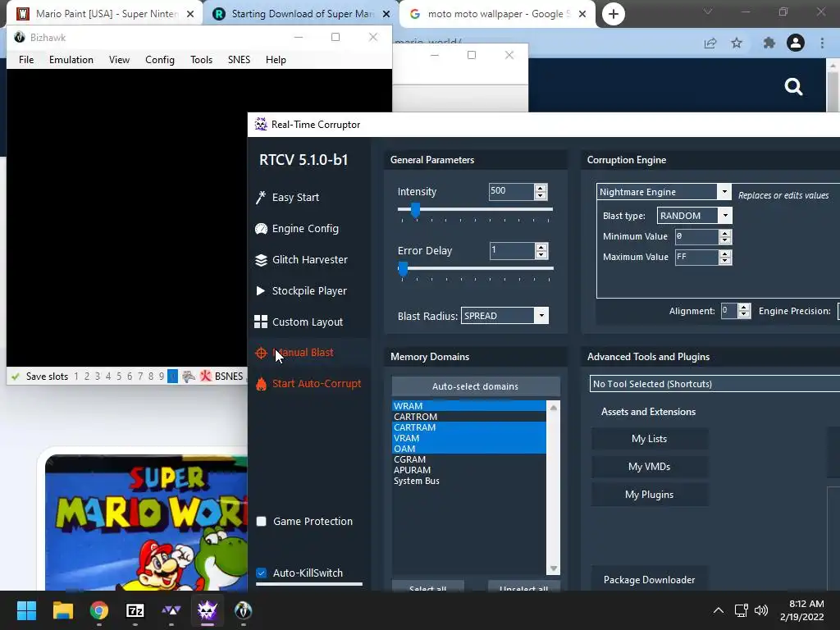Image resolution: width=840 pixels, height=630 pixels.
Task: Click the SNES controller icon in Bizhawk status bar
Action: (189, 377)
